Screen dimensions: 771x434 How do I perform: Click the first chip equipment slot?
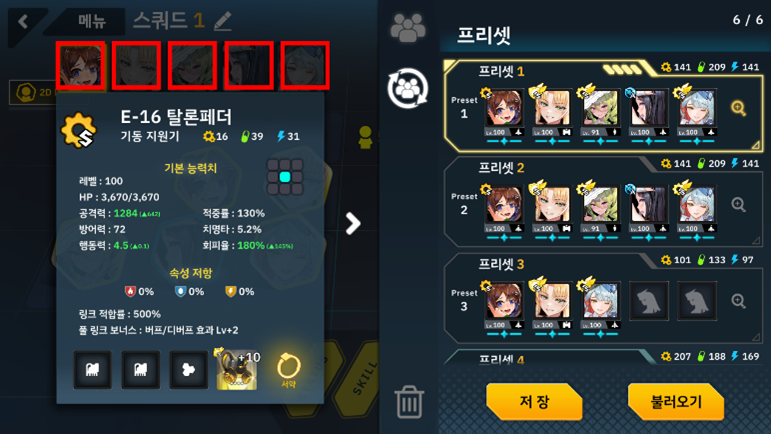92,370
